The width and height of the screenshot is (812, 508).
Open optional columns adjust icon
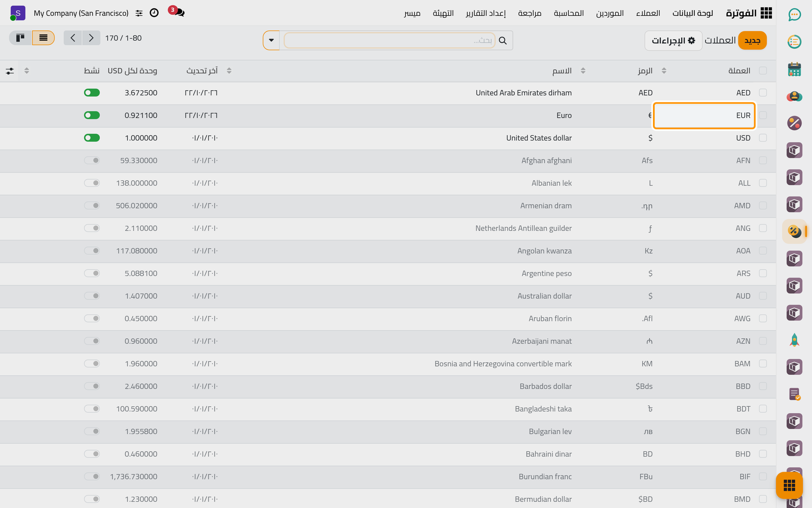click(x=10, y=71)
